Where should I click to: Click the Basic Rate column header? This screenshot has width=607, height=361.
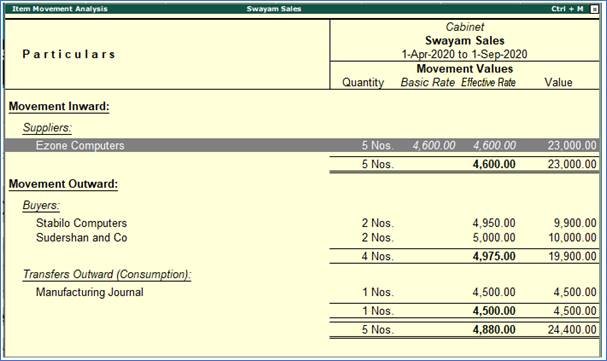[427, 82]
